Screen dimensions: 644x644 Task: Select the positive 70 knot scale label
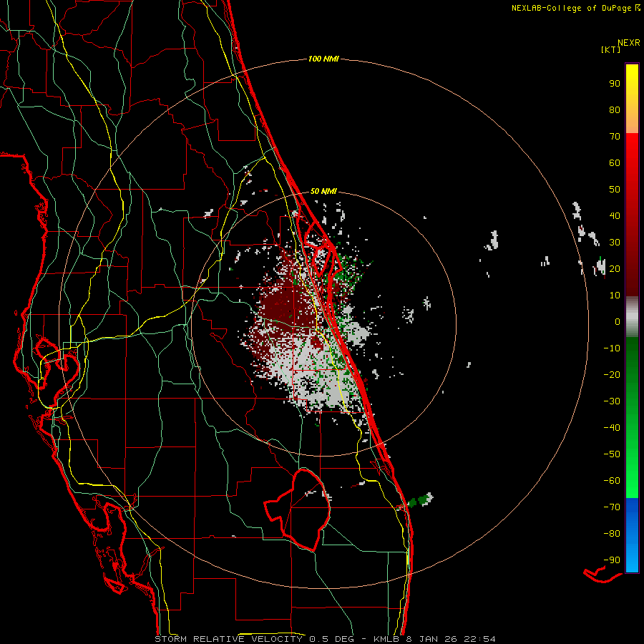(615, 137)
